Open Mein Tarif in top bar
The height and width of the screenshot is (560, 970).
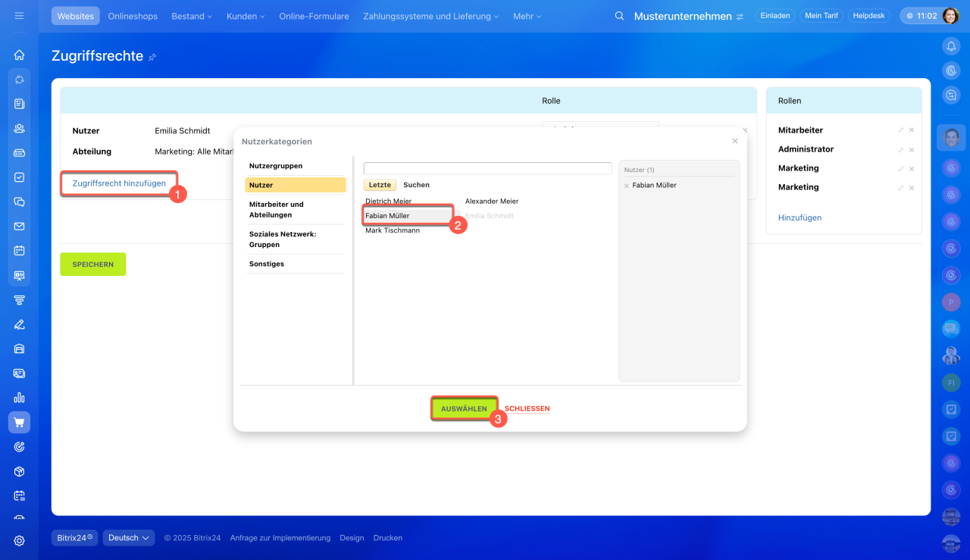822,16
